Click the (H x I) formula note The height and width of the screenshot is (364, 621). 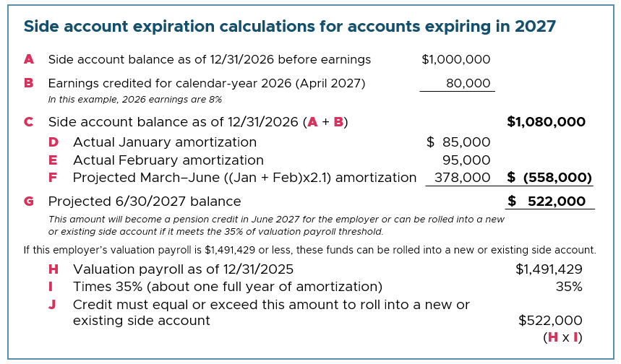point(562,337)
